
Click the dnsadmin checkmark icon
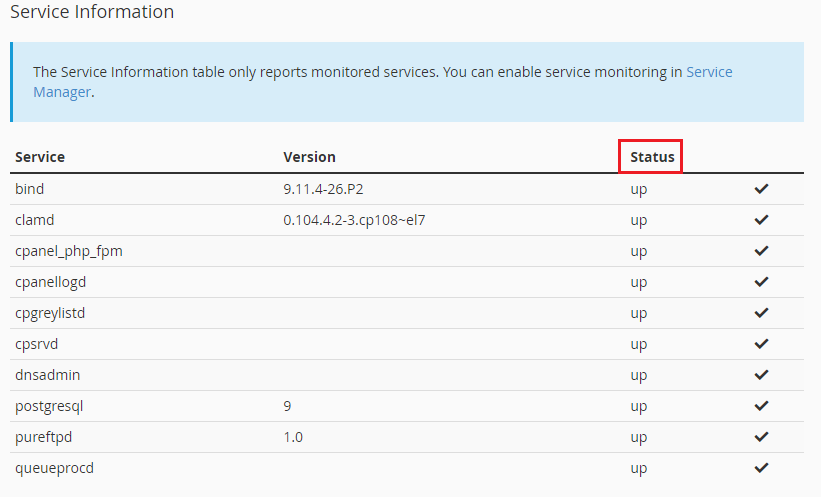[x=761, y=375]
